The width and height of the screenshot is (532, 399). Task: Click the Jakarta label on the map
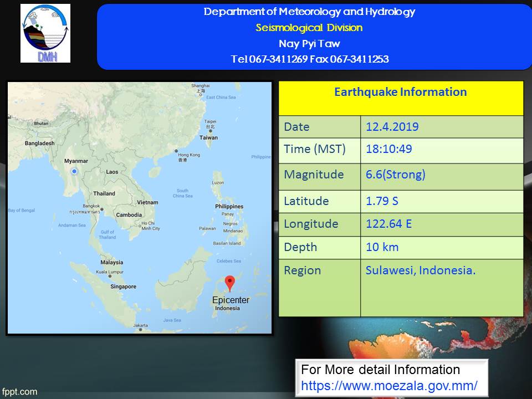pyautogui.click(x=140, y=325)
